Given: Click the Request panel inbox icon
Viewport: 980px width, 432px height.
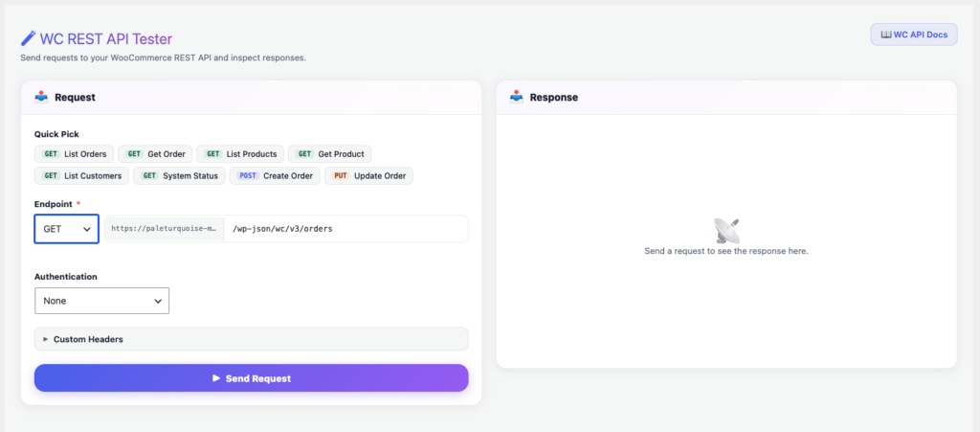Looking at the screenshot, I should (41, 97).
